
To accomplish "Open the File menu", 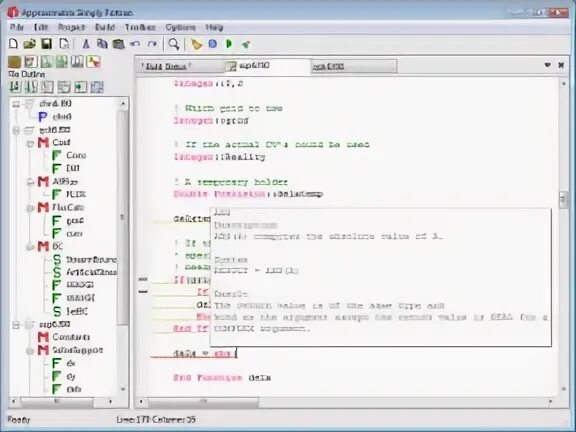I will (17, 27).
